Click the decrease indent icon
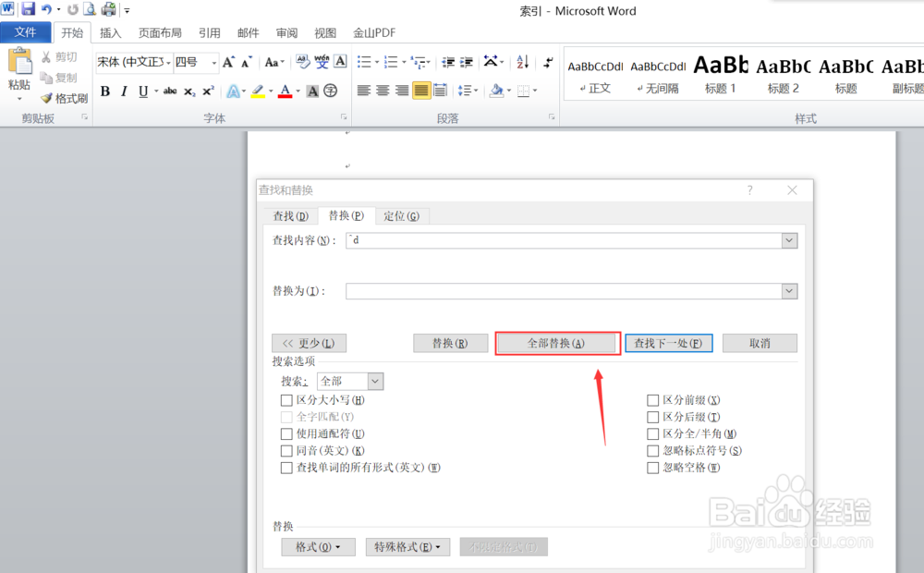The height and width of the screenshot is (573, 924). [x=448, y=62]
